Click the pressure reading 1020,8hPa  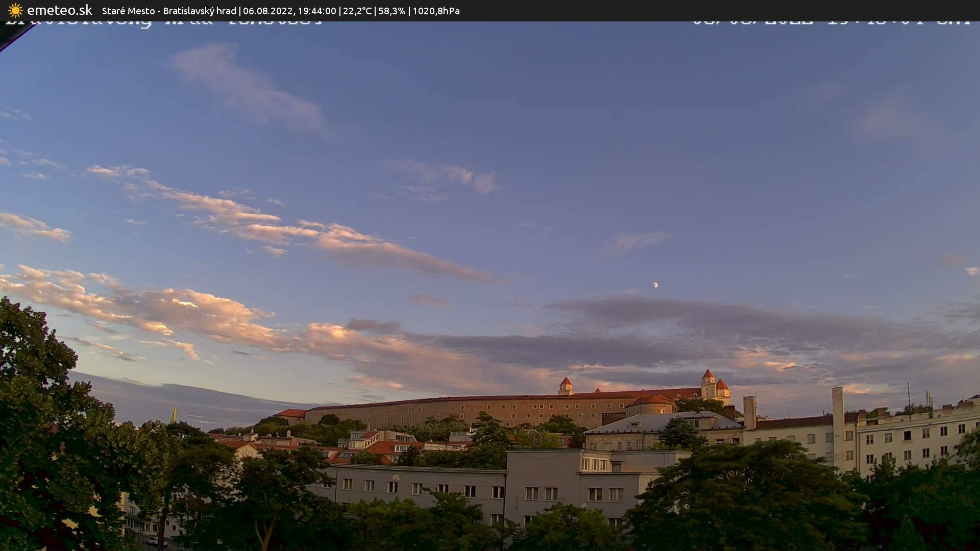coord(436,11)
